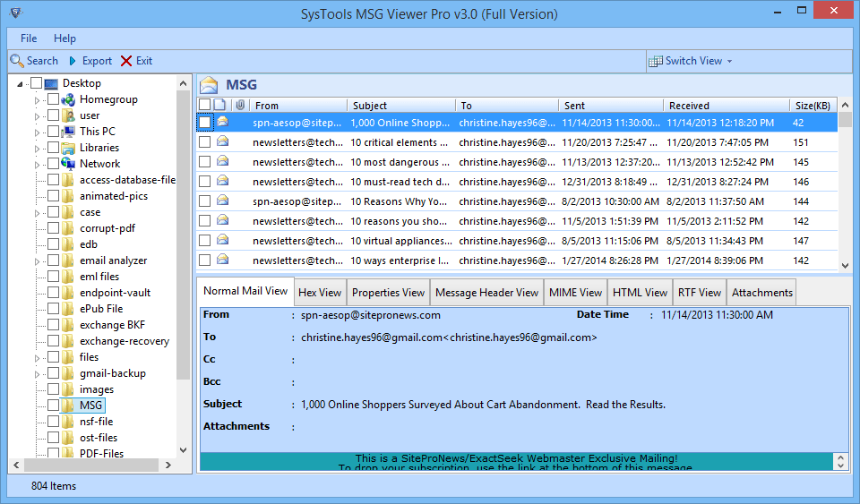Click envelope icon of '10 ways enterprise' email
Image resolution: width=860 pixels, height=504 pixels.
[x=223, y=260]
